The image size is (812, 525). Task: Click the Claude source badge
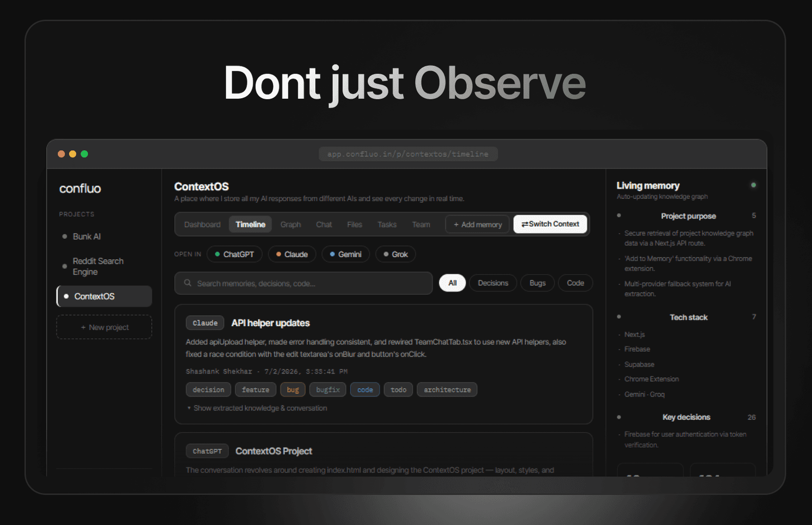(205, 323)
